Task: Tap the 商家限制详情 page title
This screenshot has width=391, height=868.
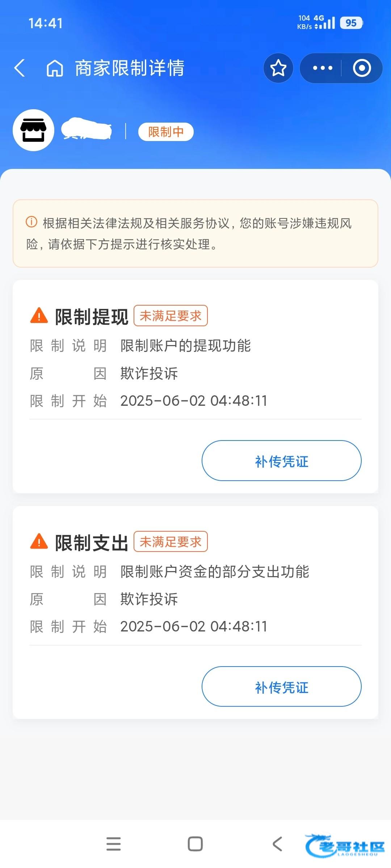Action: 130,68
